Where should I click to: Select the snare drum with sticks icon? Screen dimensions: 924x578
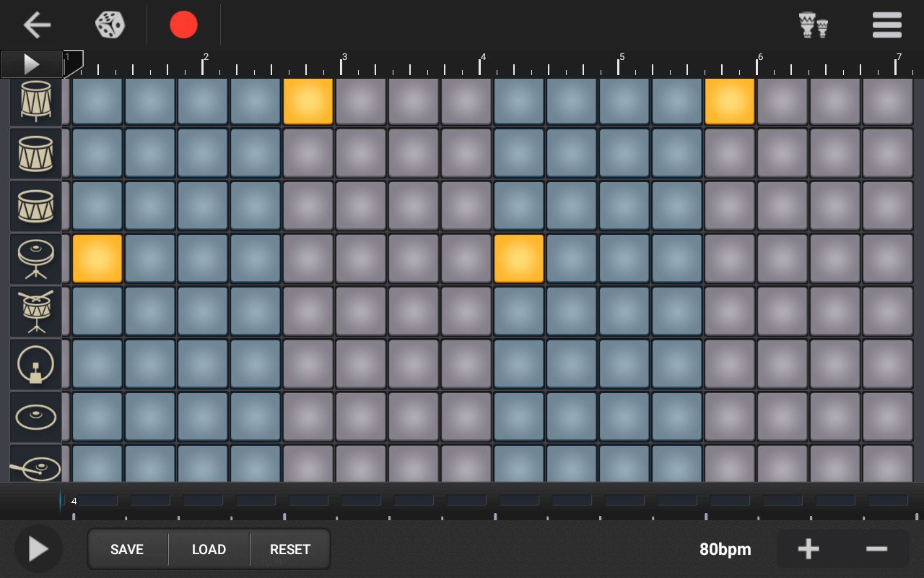35,311
